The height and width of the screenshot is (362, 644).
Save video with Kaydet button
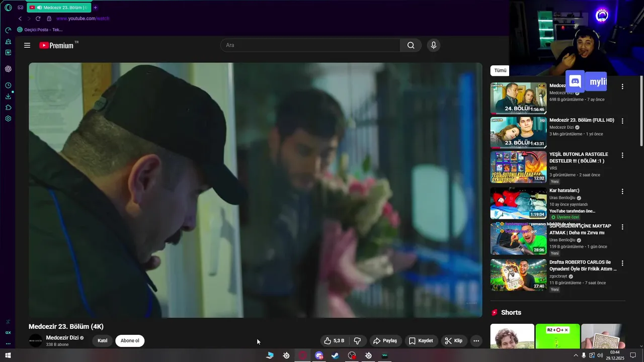click(421, 341)
